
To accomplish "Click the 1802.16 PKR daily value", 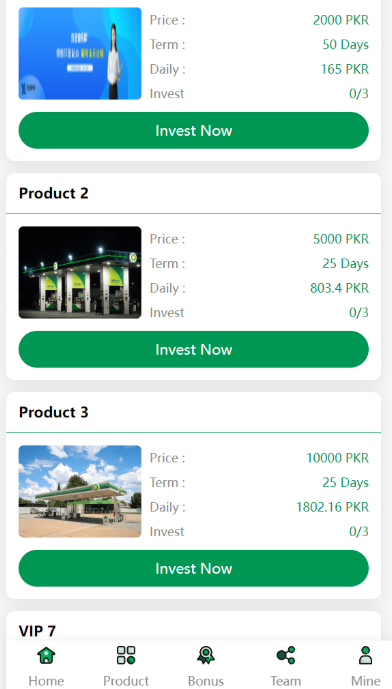I will (333, 507).
